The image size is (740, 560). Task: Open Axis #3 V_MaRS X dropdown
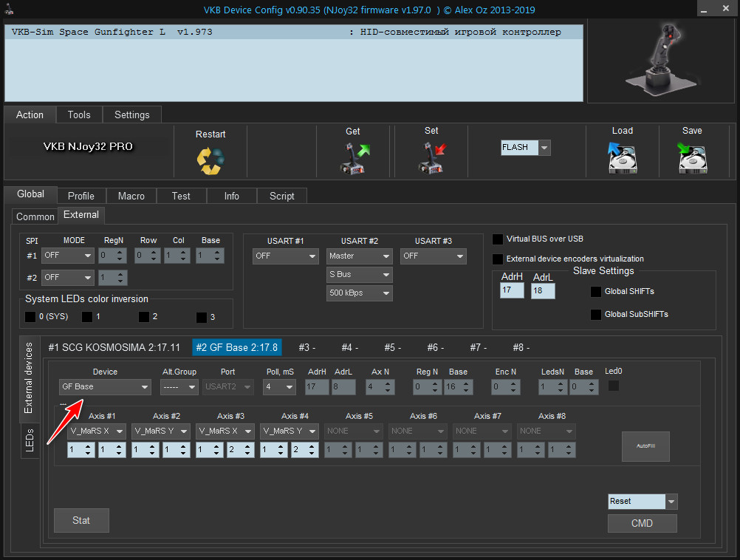click(225, 431)
